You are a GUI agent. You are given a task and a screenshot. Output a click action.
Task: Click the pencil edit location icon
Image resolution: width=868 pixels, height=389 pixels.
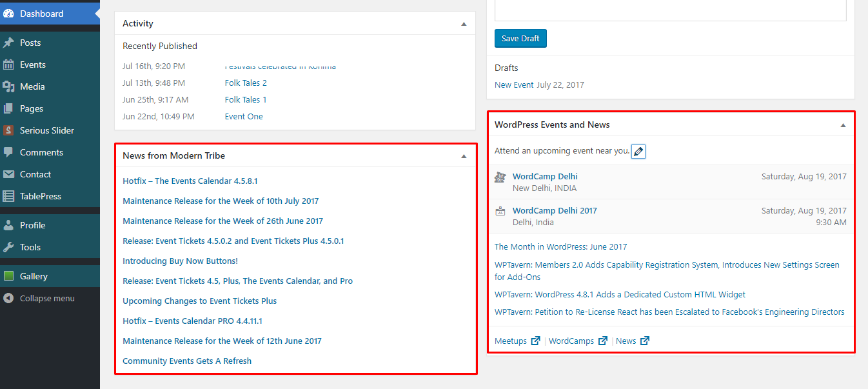[x=638, y=151]
